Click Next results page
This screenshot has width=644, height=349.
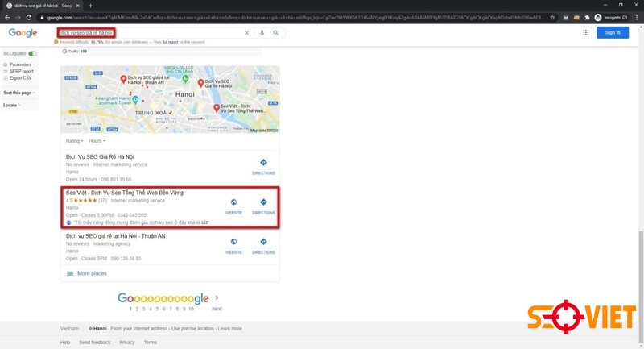click(217, 309)
